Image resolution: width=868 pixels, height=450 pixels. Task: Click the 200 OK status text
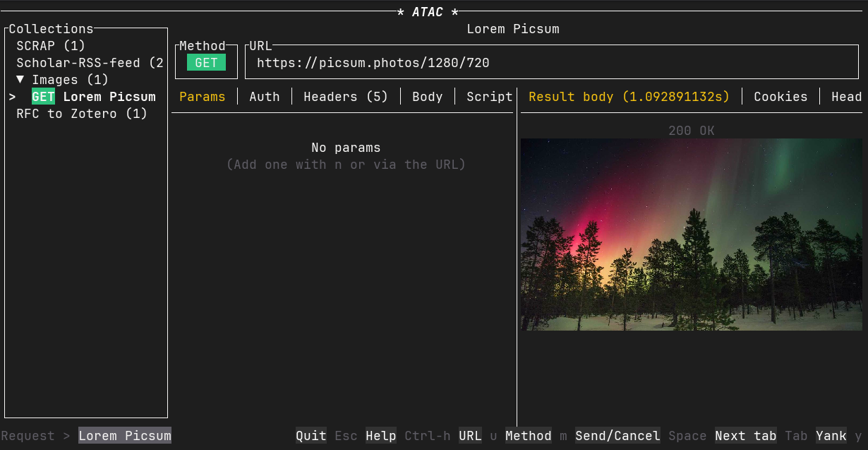click(x=692, y=131)
